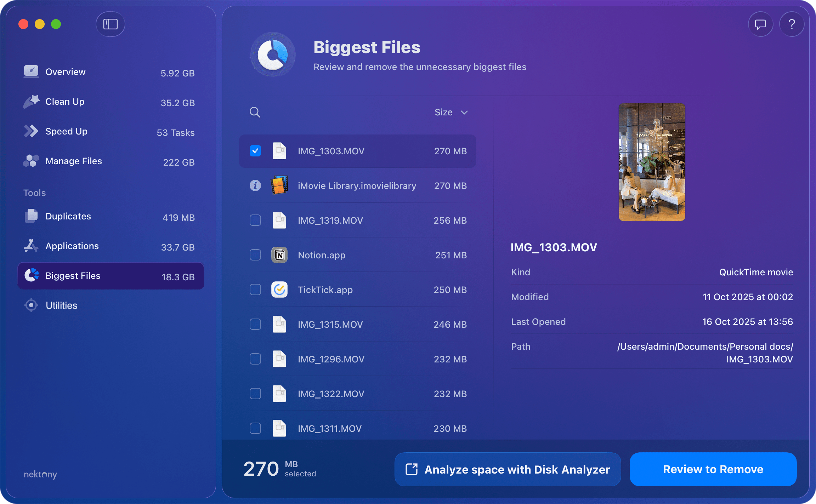Toggle the sidebar visibility control
This screenshot has height=504, width=816.
[110, 24]
